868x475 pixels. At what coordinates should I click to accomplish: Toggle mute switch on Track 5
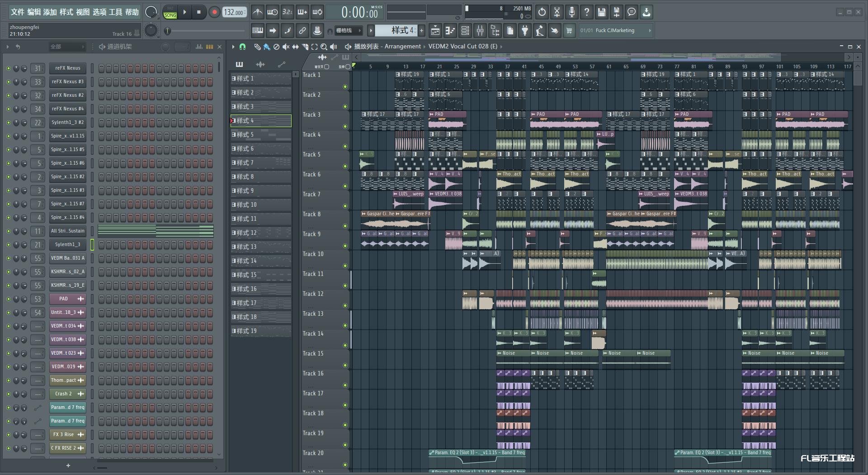pyautogui.click(x=345, y=166)
